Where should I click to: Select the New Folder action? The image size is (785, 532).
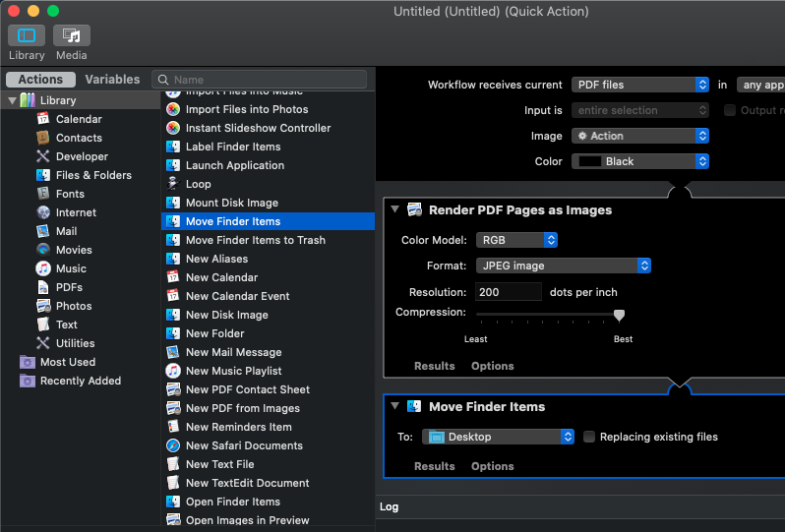pos(268,333)
